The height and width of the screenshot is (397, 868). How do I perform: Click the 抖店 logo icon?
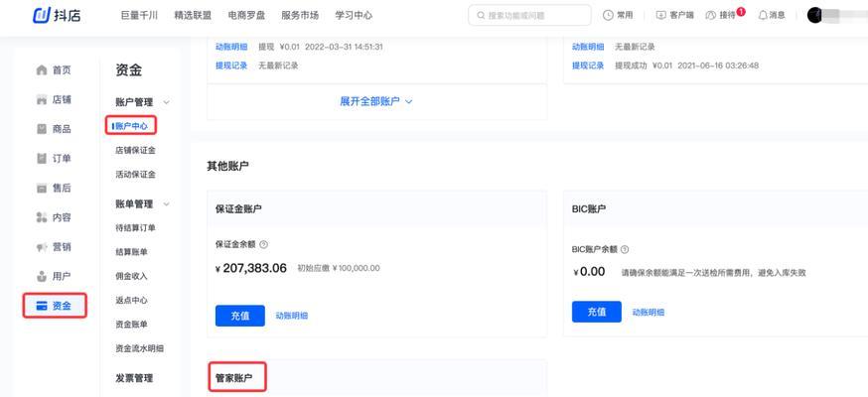(42, 15)
